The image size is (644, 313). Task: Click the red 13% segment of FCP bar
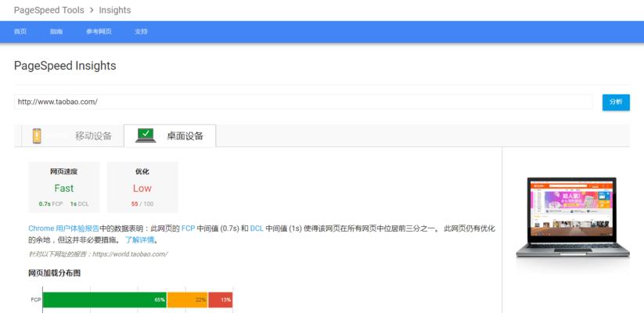pyautogui.click(x=220, y=300)
